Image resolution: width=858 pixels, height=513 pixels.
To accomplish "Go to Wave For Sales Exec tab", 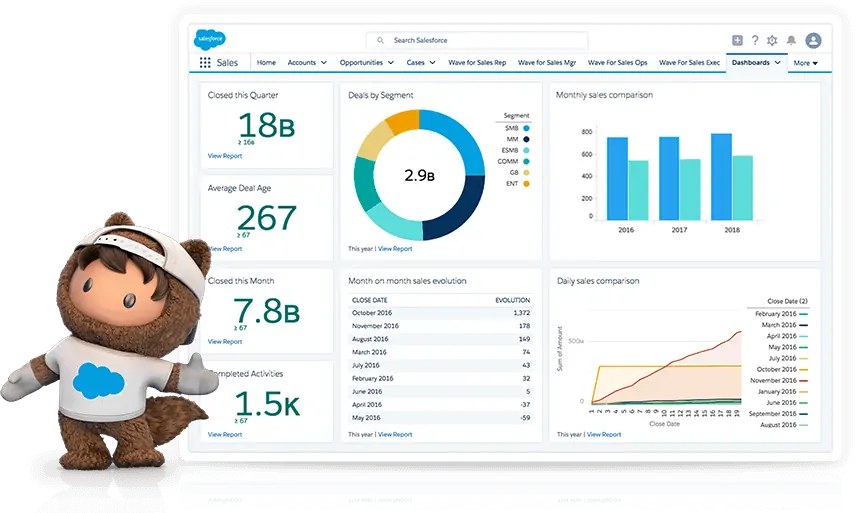I will tap(689, 62).
